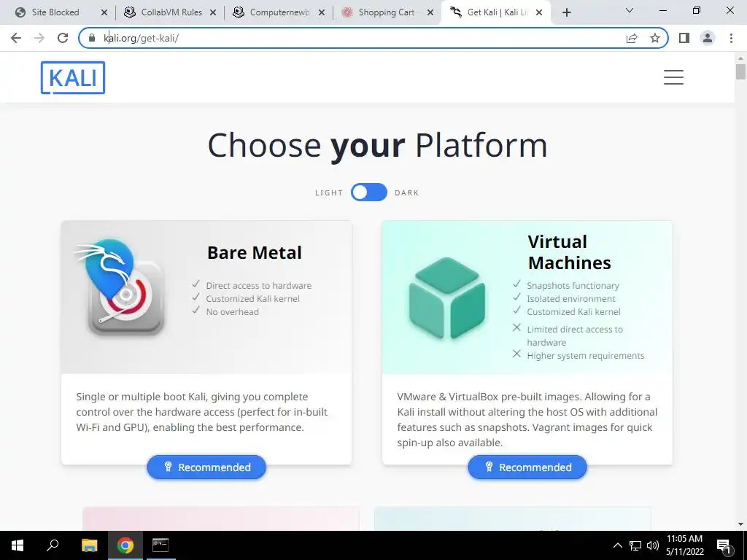Click the Kali logo in the header
This screenshot has width=747, height=560.
click(x=73, y=77)
